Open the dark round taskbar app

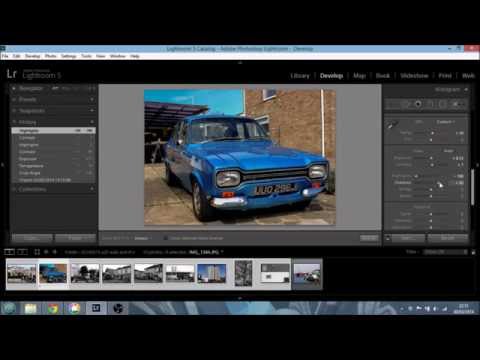(x=118, y=308)
